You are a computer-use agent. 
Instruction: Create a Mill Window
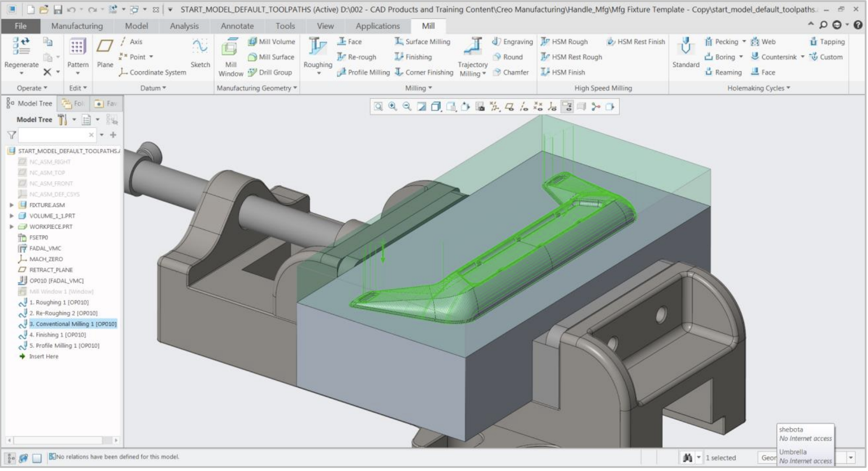[231, 57]
